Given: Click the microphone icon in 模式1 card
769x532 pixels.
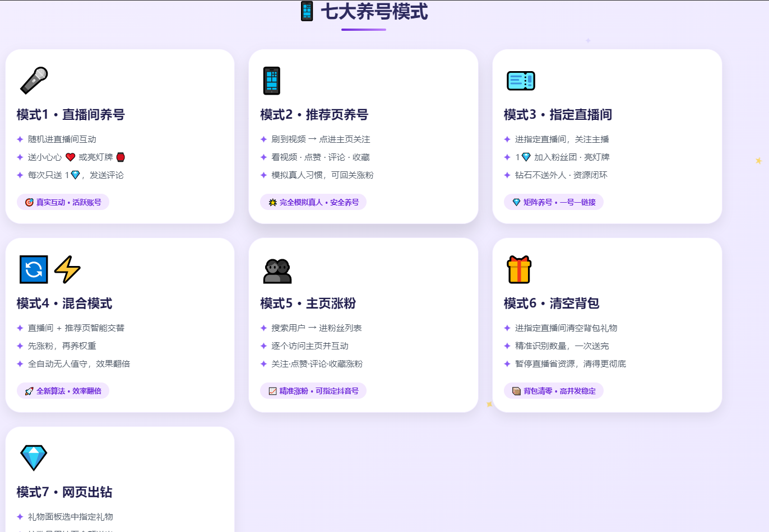Looking at the screenshot, I should (x=34, y=80).
